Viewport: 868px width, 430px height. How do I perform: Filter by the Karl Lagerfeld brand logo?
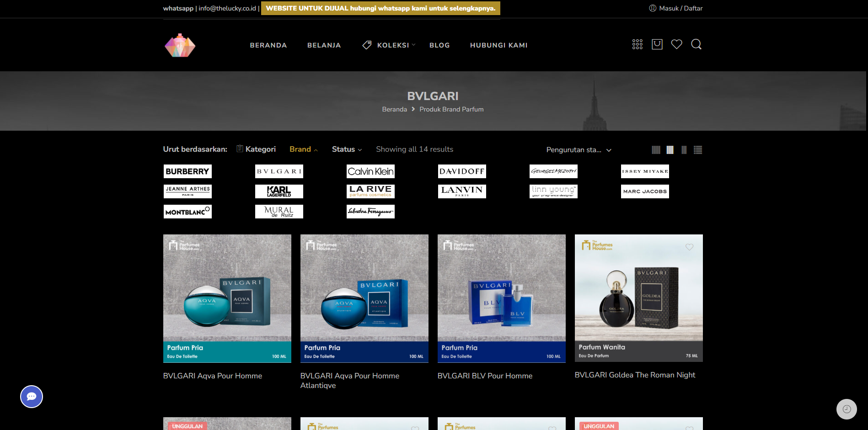[x=279, y=191]
